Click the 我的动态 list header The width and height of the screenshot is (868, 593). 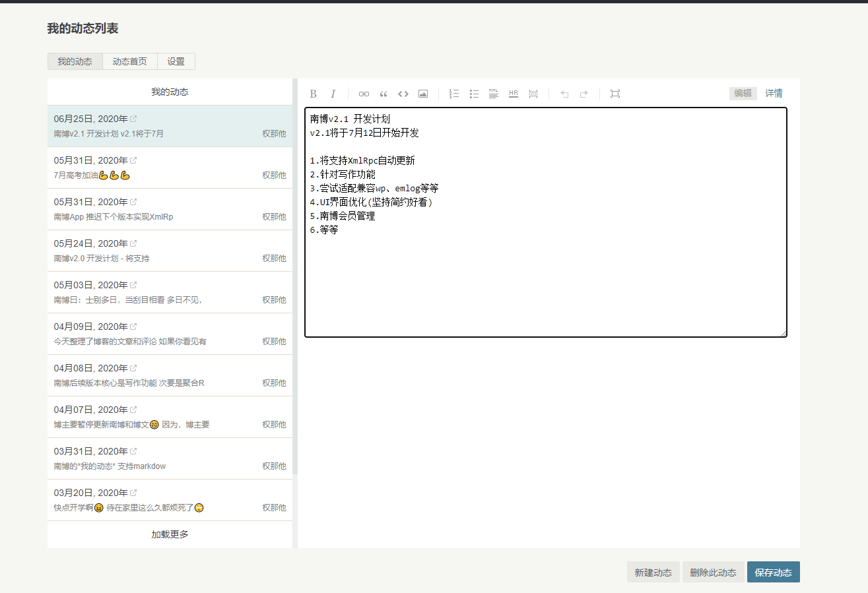coord(170,92)
